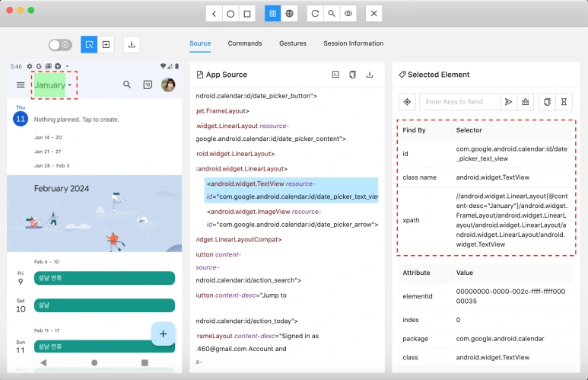
Task: Open the profile avatar in calendar
Action: click(x=168, y=85)
